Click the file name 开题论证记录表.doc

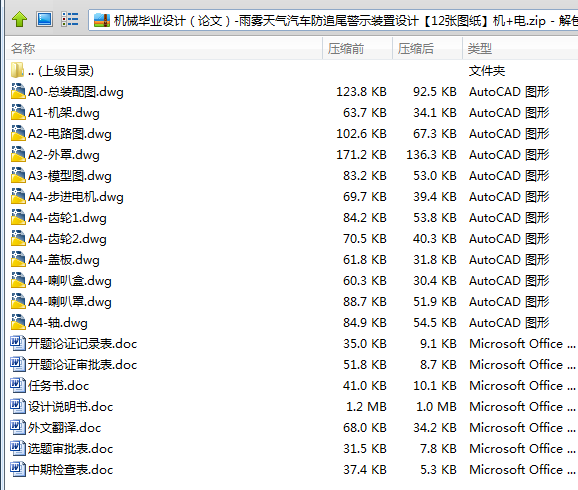pos(83,344)
